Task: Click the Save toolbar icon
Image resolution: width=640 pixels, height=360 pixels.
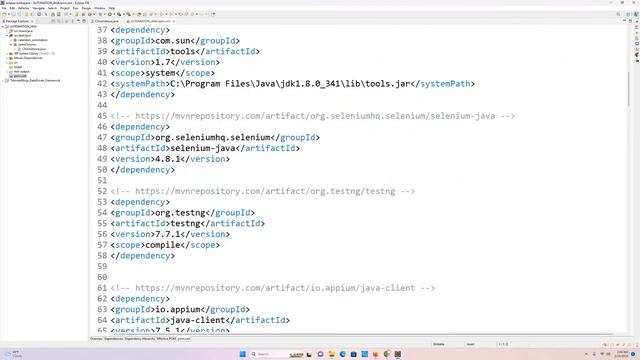Action: click(13, 14)
